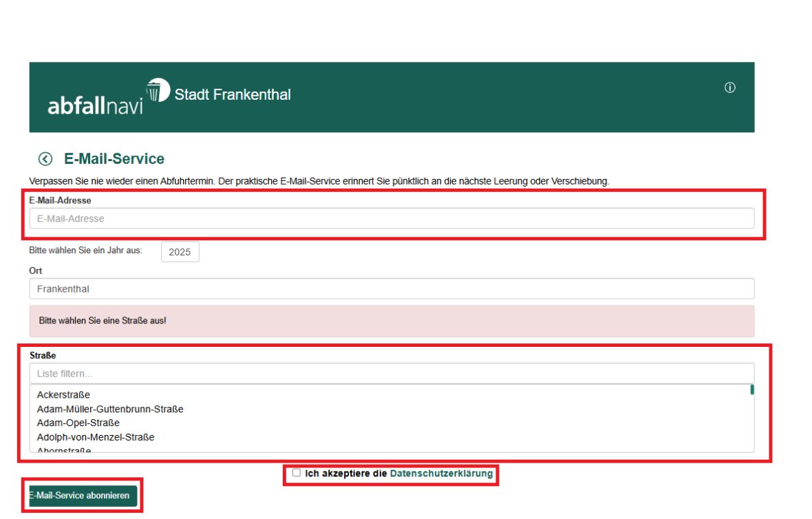Click the red street selection warning message
Screen dimensions: 812x519
pyautogui.click(x=391, y=321)
